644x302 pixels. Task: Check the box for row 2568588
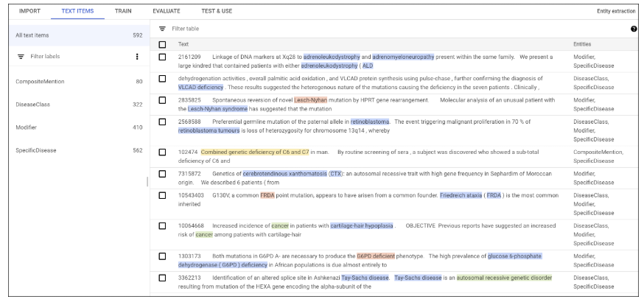pyautogui.click(x=162, y=122)
